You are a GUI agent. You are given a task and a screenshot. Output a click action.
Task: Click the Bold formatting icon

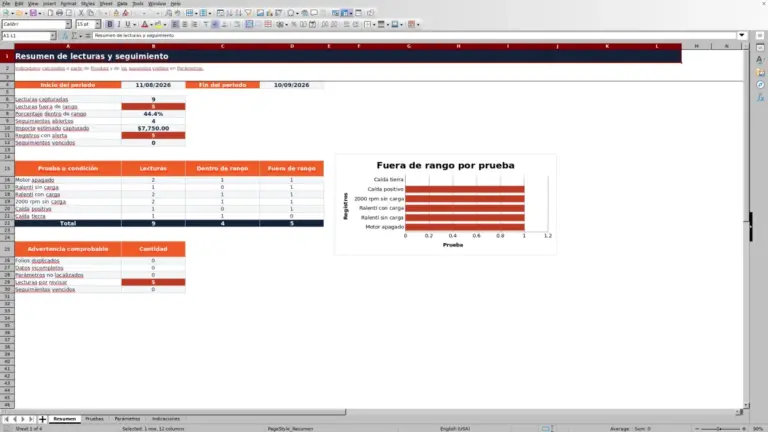point(110,24)
